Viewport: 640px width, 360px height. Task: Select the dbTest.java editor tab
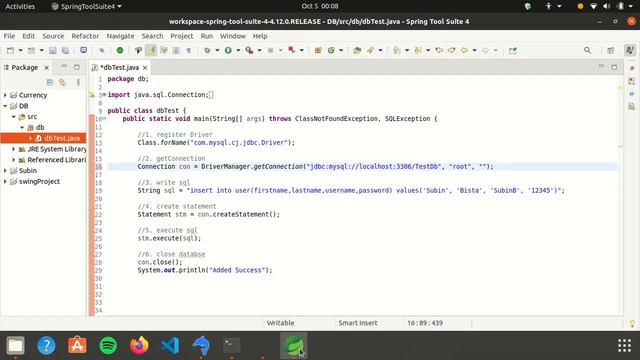tap(119, 67)
